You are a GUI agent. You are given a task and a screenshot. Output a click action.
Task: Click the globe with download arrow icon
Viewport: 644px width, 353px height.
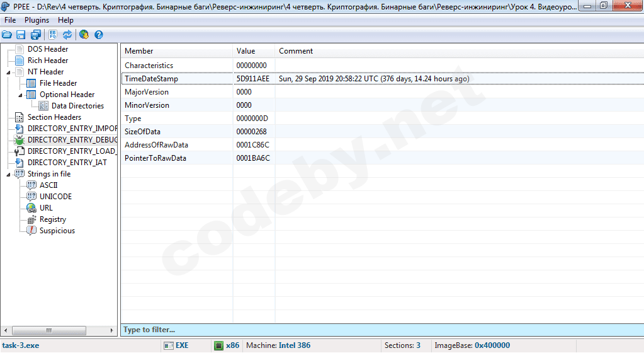(84, 35)
